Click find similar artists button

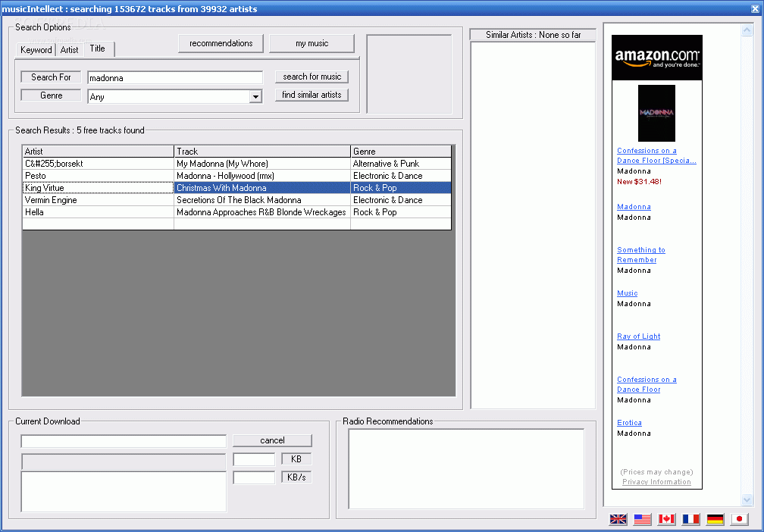[312, 95]
